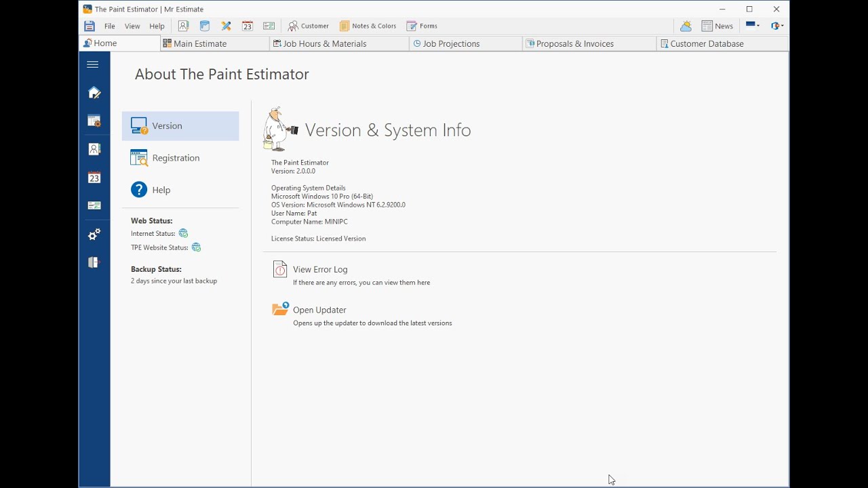This screenshot has width=868, height=488.
Task: Open the File menu
Action: [x=110, y=26]
